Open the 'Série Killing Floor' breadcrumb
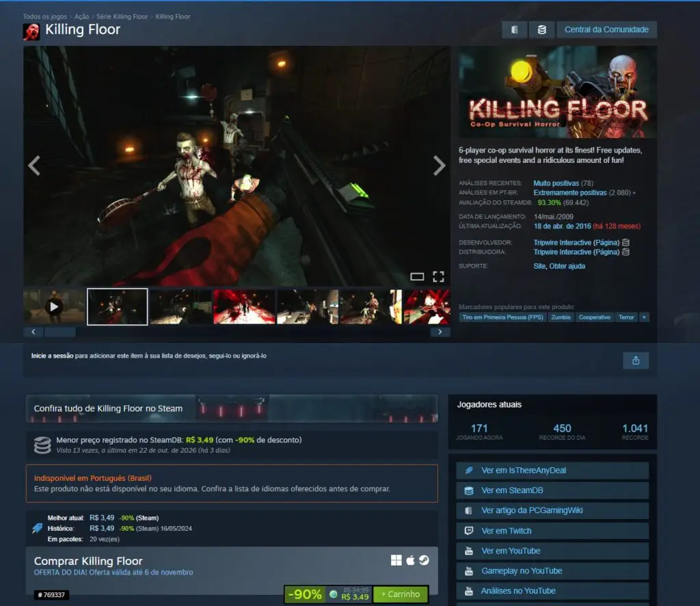This screenshot has width=700, height=606. [x=122, y=16]
